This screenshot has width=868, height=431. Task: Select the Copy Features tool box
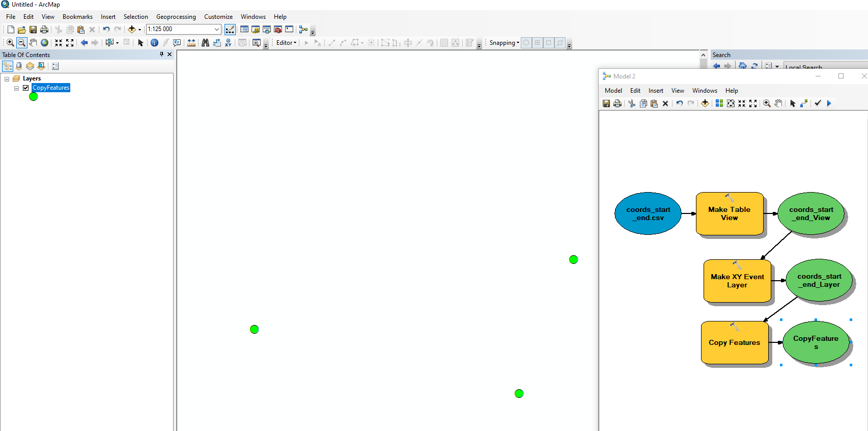point(735,342)
